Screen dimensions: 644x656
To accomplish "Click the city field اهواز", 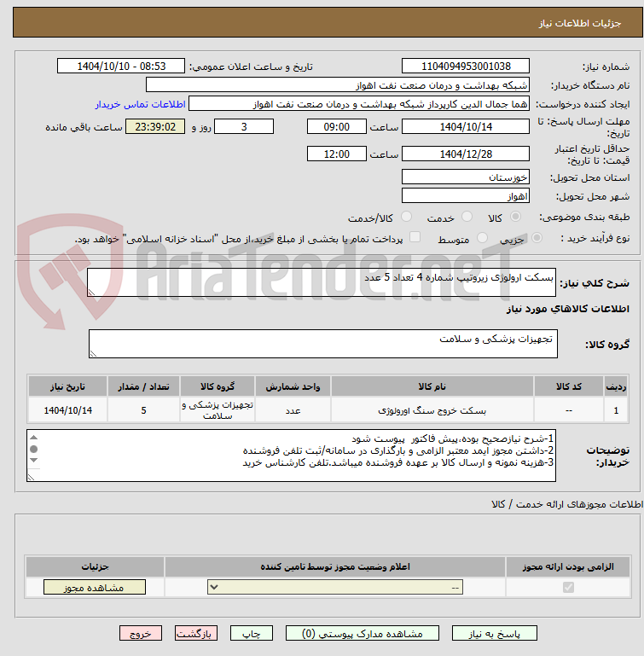I will pos(466,196).
